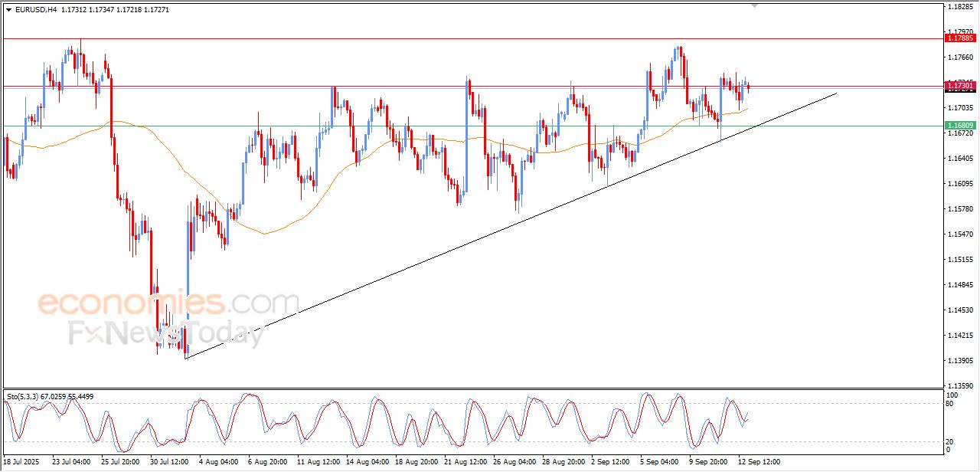This screenshot has width=980, height=472.
Task: Click the 1.14215 price axis label
Action: 960,336
